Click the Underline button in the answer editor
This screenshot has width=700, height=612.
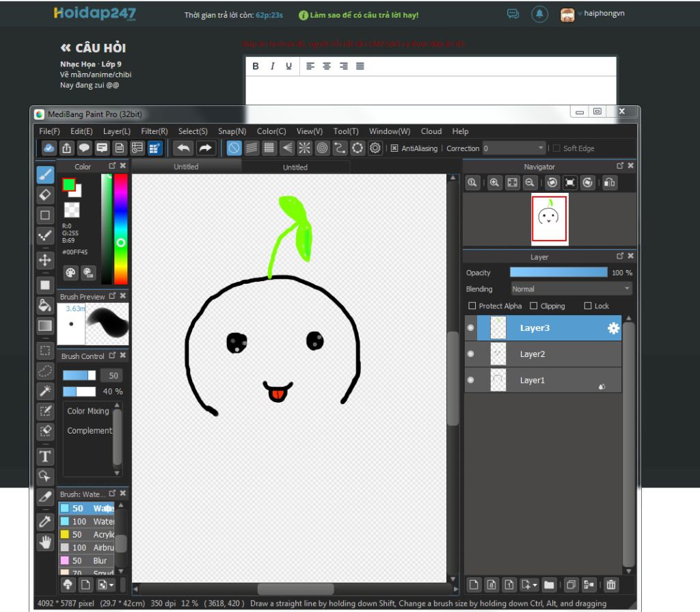click(x=289, y=66)
